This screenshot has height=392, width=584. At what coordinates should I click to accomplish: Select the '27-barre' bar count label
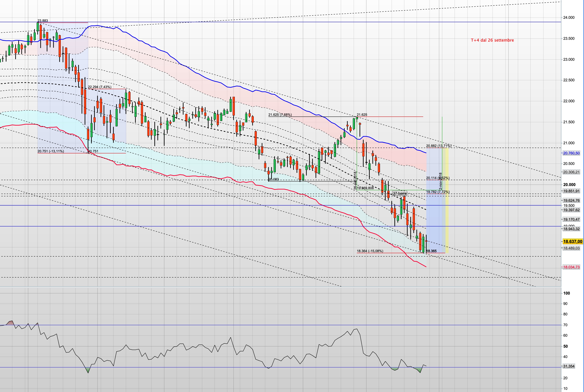[x=400, y=193]
